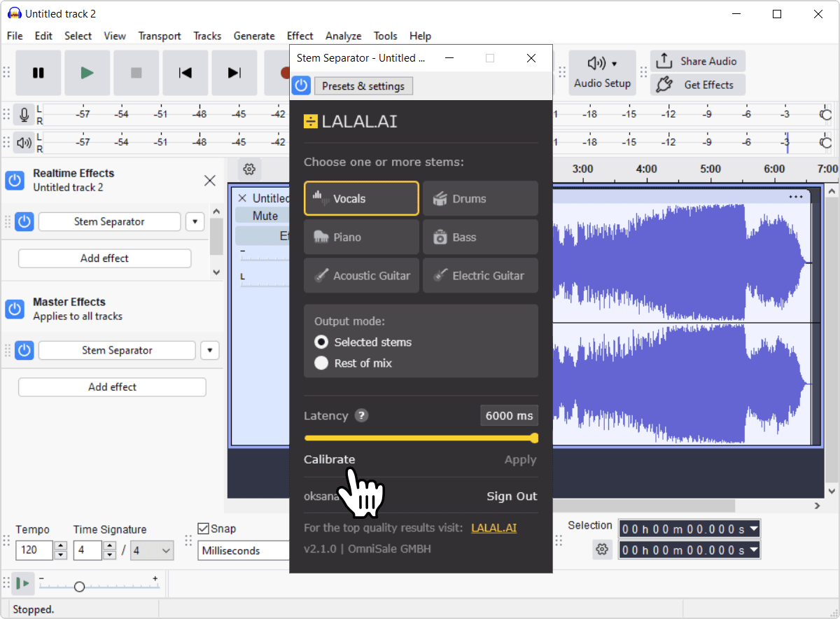Click the Play-at-speed icon at bottom

pyautogui.click(x=24, y=583)
